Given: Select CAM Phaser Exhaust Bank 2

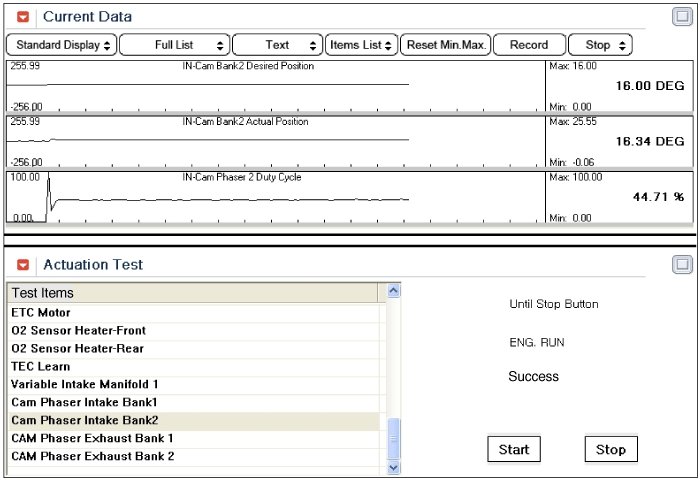Looking at the screenshot, I should coord(92,456).
